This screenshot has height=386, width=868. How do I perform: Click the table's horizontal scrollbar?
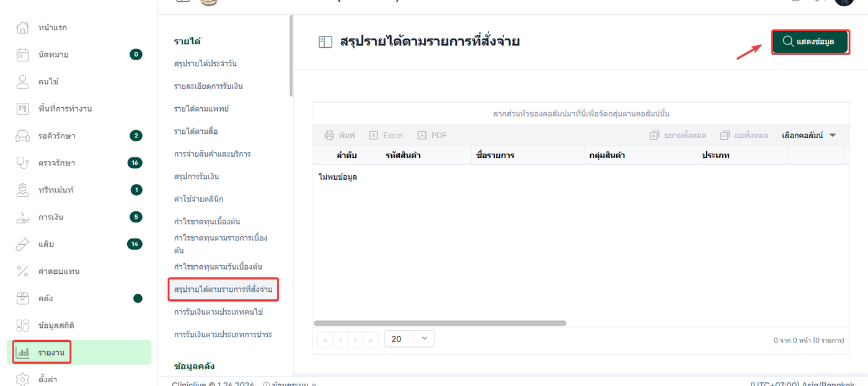click(440, 323)
